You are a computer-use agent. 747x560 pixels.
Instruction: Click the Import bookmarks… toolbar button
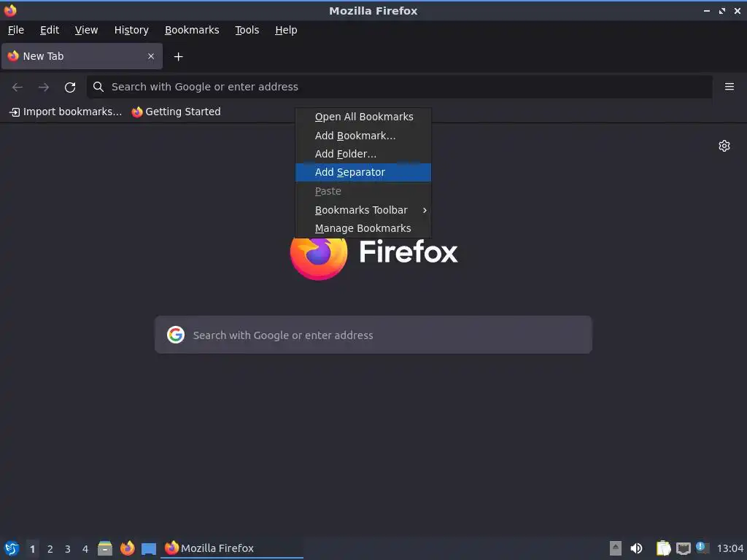click(66, 112)
